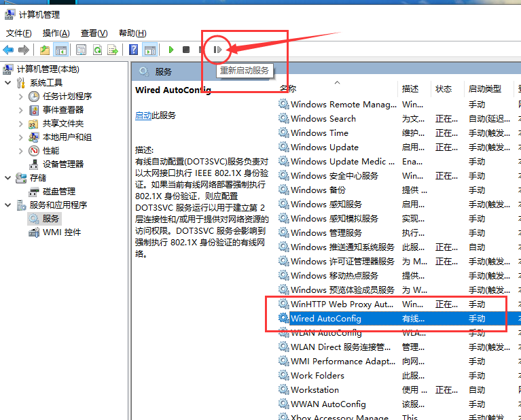Toggle the Show/Hide Action Pane toolbar button
This screenshot has width=521, height=420.
(149, 50)
